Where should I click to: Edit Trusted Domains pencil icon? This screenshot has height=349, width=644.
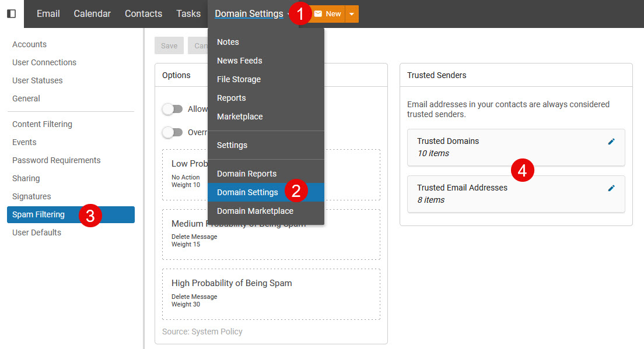point(611,142)
